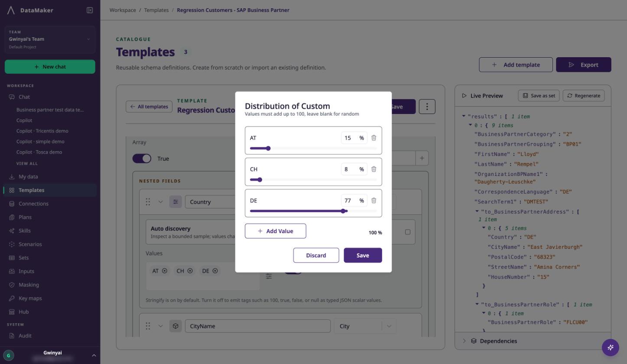Screen dimensions: 627x364
Task: Collapse to_BusinessPartnerRole node
Action: [x=477, y=304]
